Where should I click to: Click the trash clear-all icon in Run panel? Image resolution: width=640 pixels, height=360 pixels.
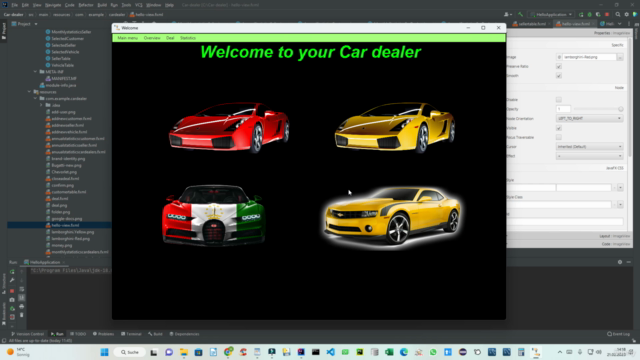point(22,315)
